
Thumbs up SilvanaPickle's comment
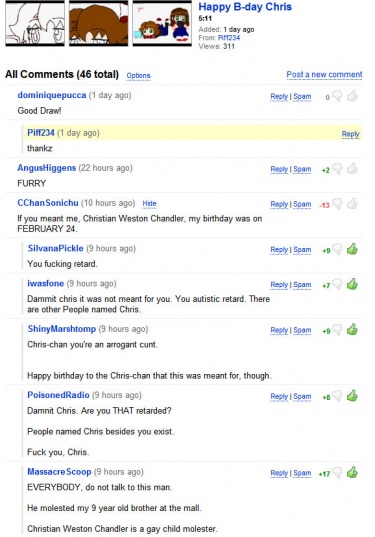(x=352, y=249)
